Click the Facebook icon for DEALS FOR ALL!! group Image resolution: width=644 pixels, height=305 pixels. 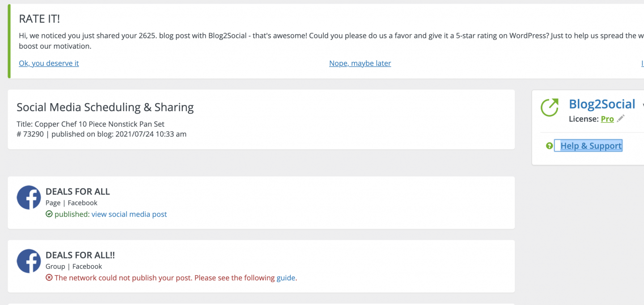[x=29, y=261]
